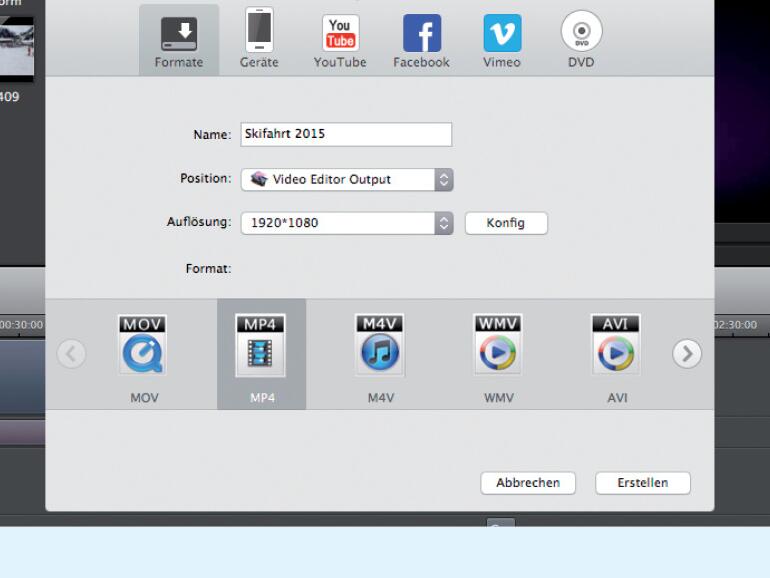Viewport: 770px width, 578px height.
Task: Switch to the Geräte export tab
Action: [259, 40]
